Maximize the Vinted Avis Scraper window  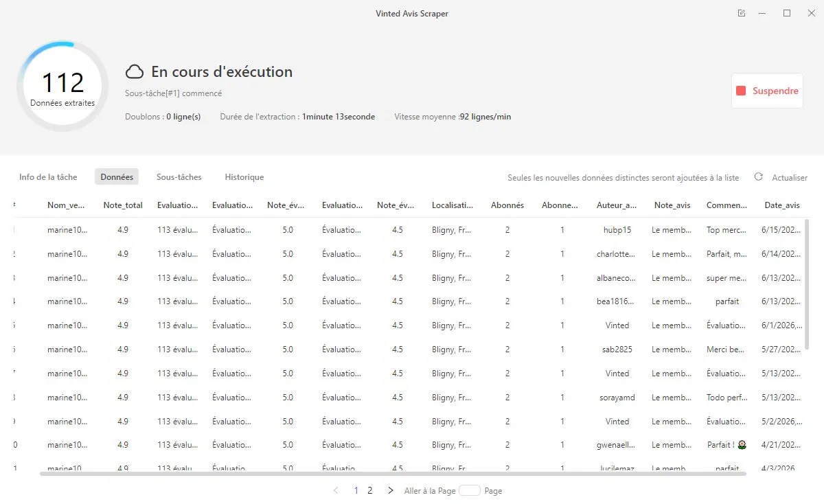[787, 13]
